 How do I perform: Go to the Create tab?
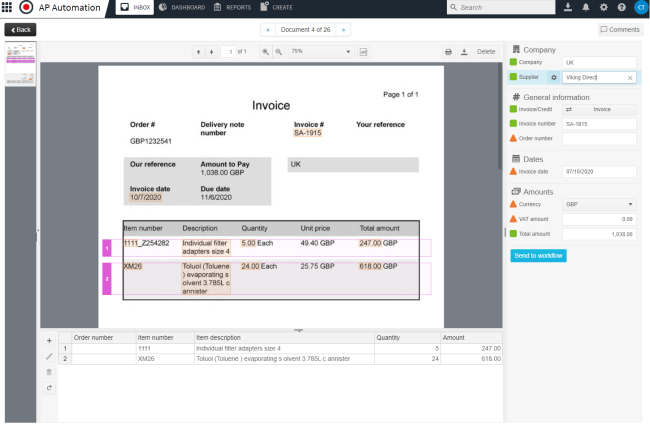point(276,7)
